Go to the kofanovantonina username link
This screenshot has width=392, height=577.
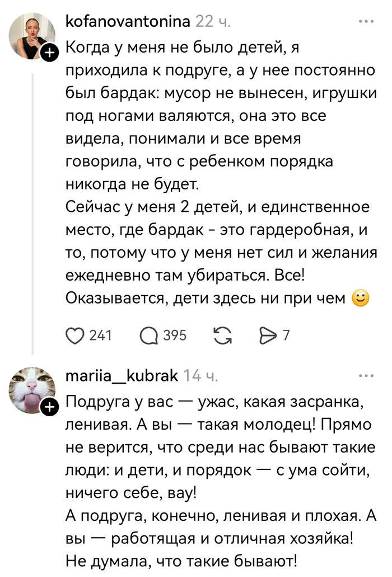tap(128, 22)
